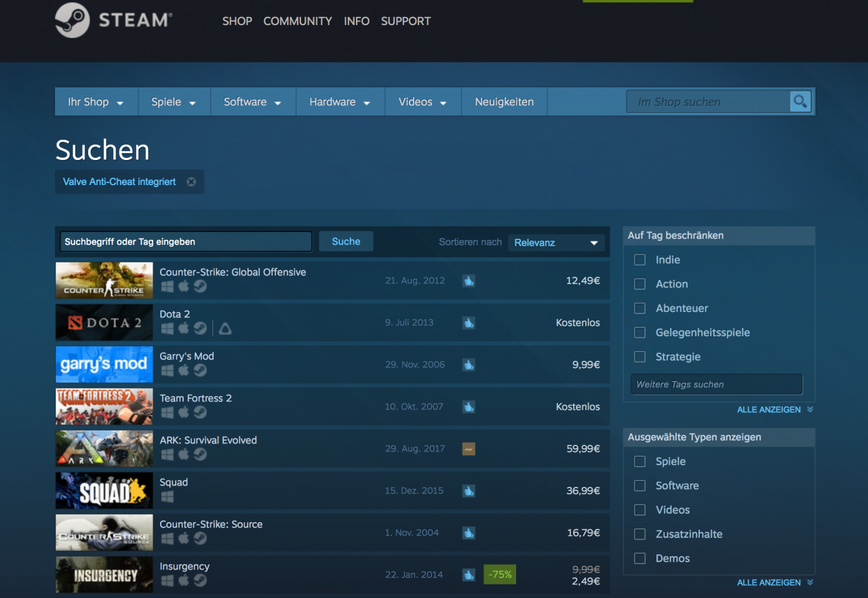The height and width of the screenshot is (598, 868).
Task: Open the Squad title link
Action: point(174,482)
